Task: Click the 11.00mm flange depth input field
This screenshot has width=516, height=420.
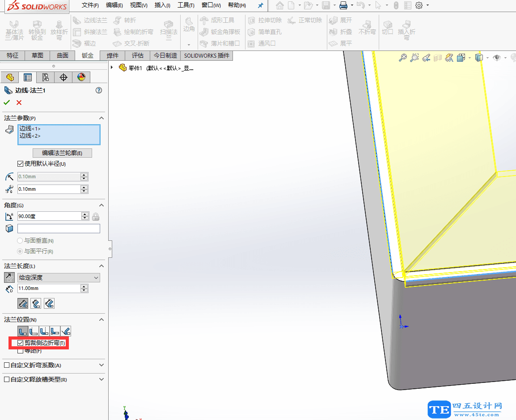Action: coord(49,289)
